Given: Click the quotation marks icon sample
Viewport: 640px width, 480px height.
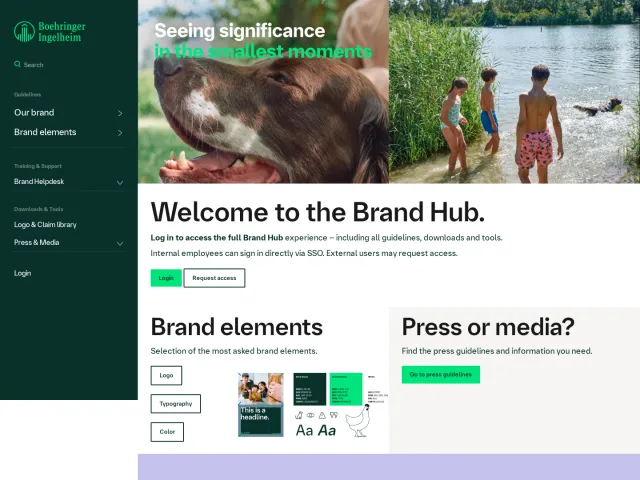Looking at the screenshot, I should 334,415.
